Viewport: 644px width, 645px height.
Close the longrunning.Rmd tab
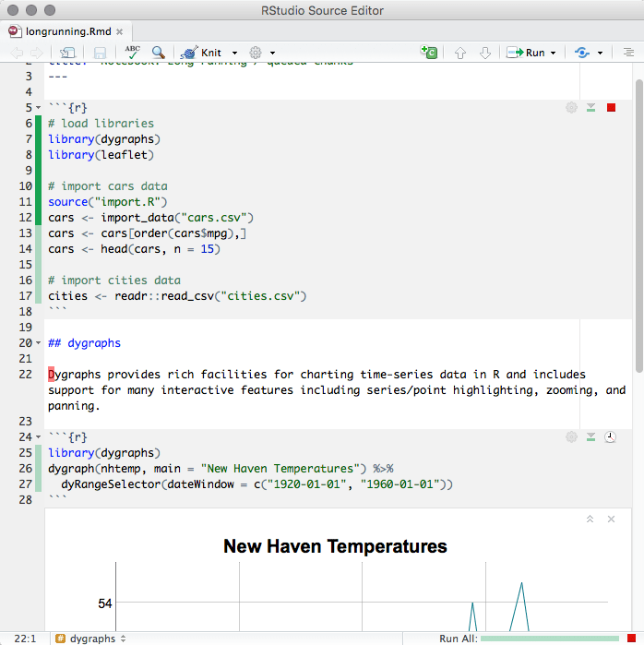119,31
